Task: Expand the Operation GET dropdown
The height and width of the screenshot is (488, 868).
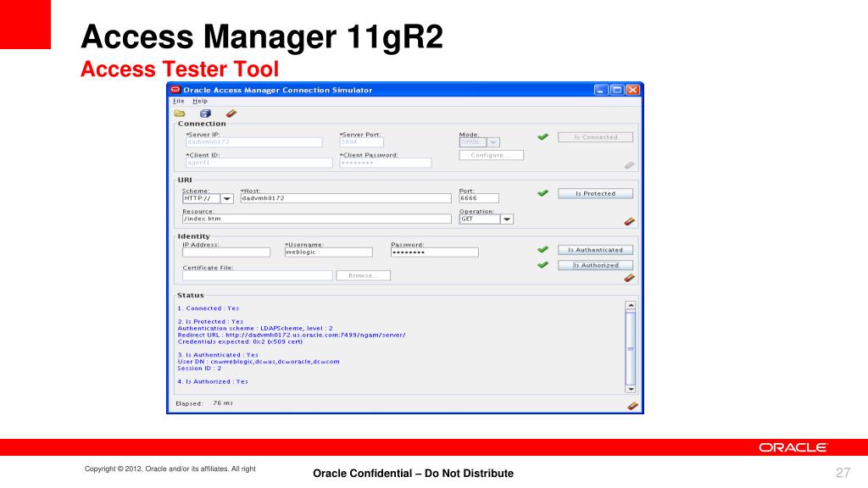Action: 507,219
